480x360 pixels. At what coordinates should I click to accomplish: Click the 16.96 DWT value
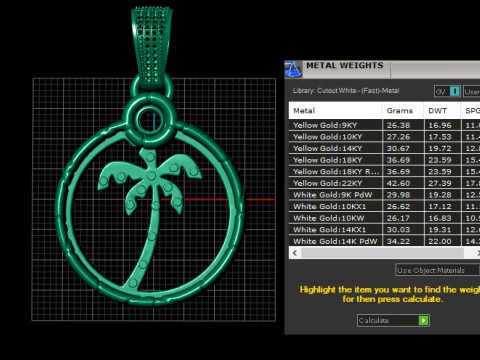click(x=440, y=125)
